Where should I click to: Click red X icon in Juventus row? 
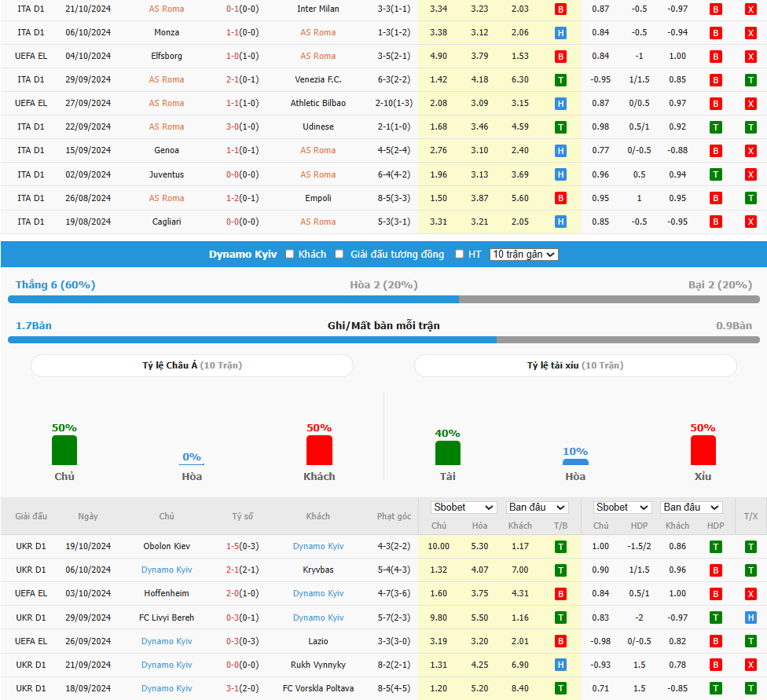tap(750, 174)
